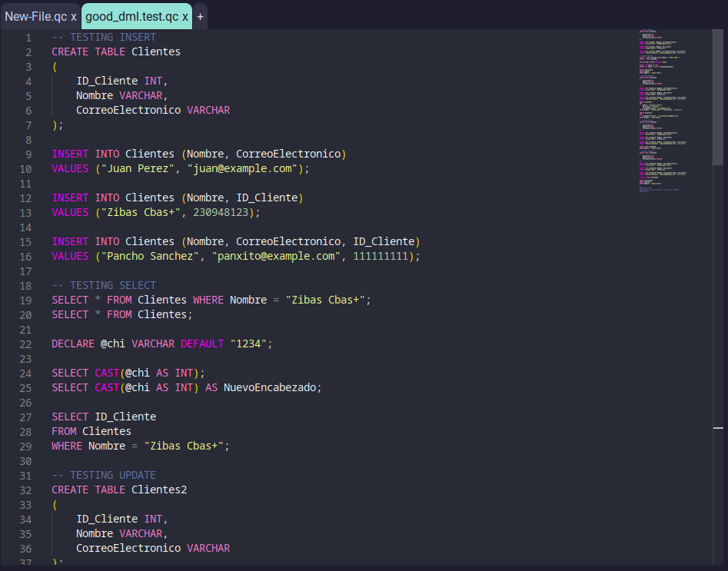728x571 pixels.
Task: Click the '-- TESTING SELECT' comment
Action: [104, 285]
